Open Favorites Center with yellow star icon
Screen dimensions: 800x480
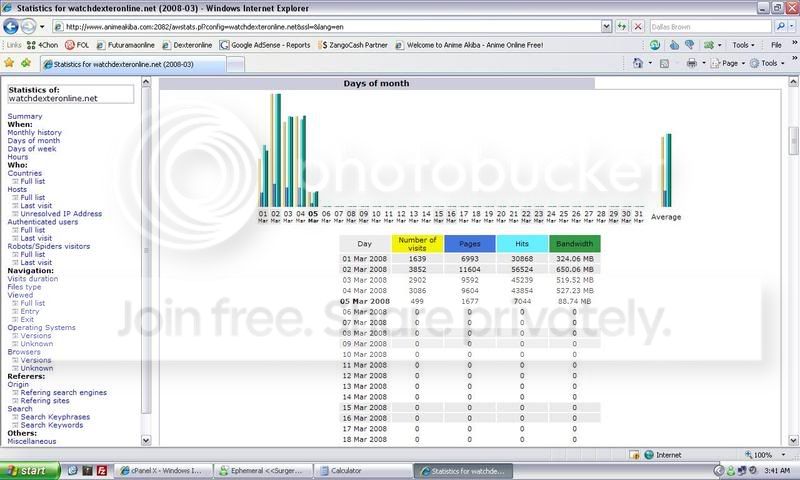point(9,63)
